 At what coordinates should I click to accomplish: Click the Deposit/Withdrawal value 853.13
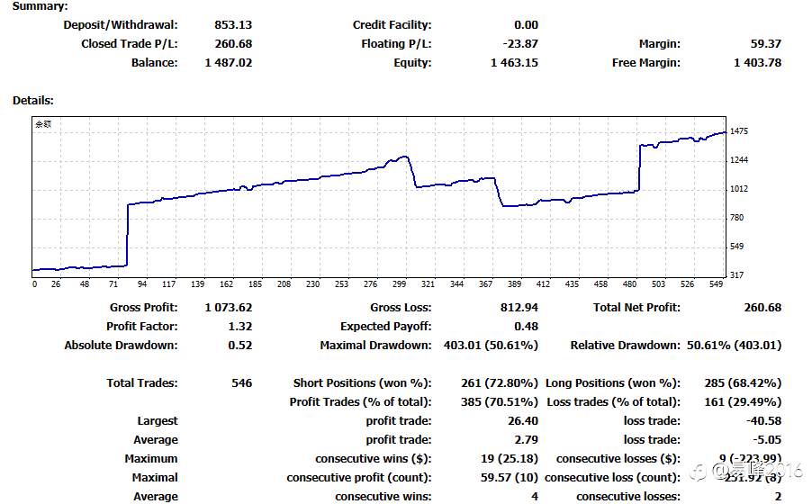[x=233, y=25]
